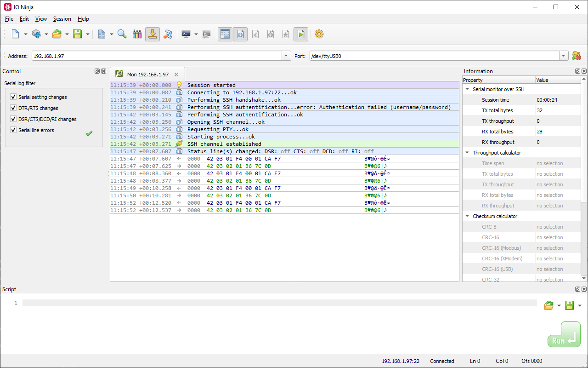
Task: Click the connect plug icon next to Port
Action: point(577,56)
